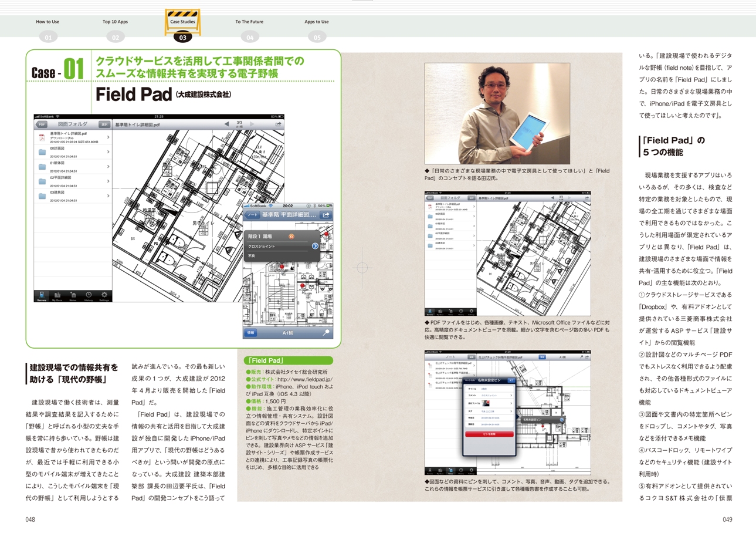
Task: Open the History clock icon in the large iPad screenshot
Action: click(88, 295)
